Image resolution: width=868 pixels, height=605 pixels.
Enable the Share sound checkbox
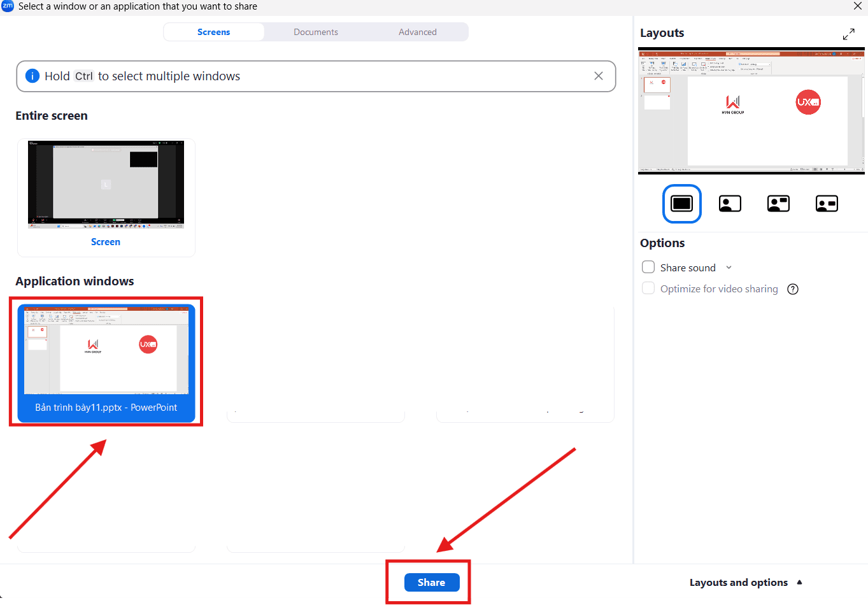tap(648, 267)
